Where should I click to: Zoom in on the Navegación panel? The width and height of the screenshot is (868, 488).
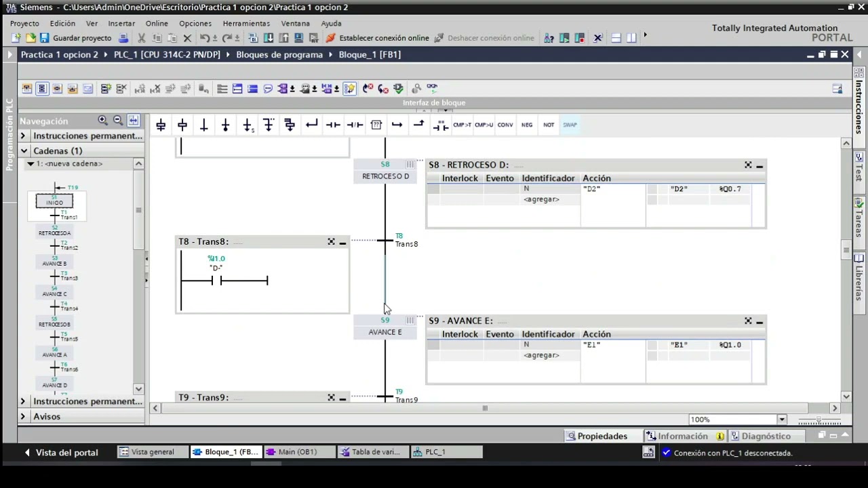click(102, 120)
